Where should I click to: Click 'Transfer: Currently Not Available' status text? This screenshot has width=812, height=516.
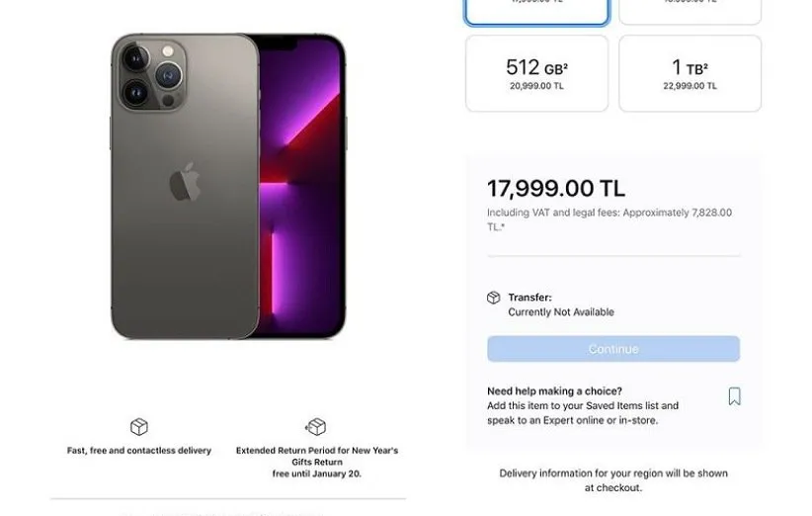[561, 304]
